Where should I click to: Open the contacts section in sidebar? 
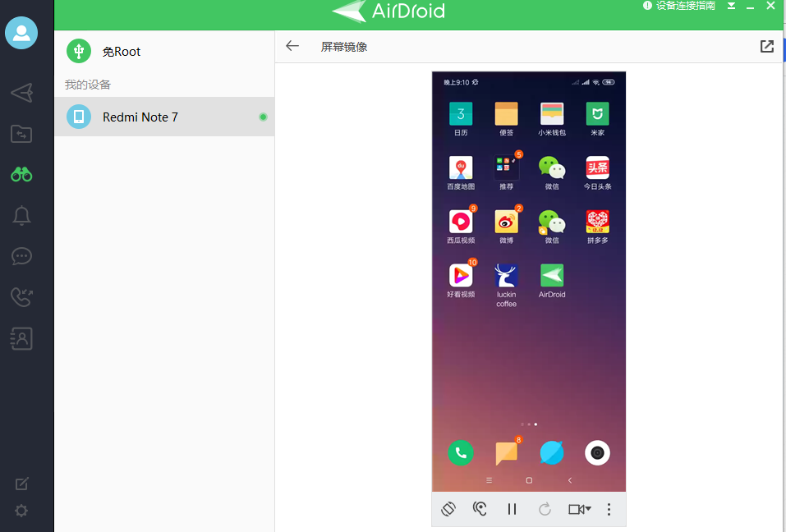[x=21, y=338]
